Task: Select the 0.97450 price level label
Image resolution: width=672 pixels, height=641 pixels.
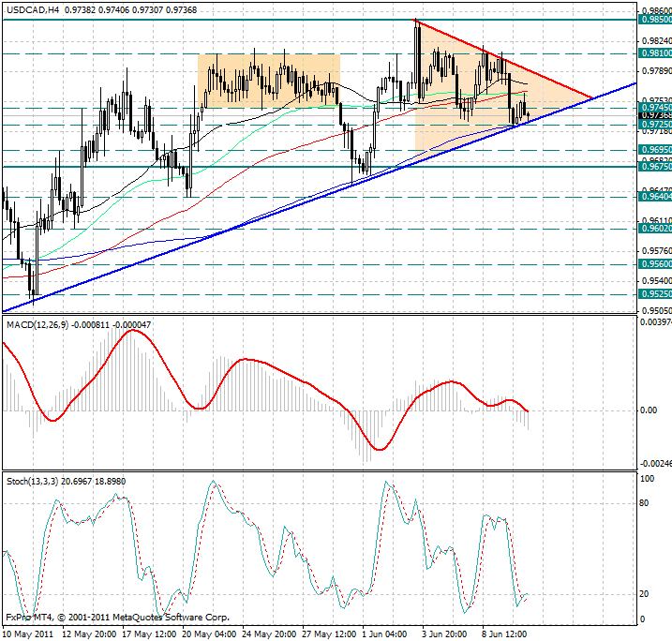Action: coord(652,108)
